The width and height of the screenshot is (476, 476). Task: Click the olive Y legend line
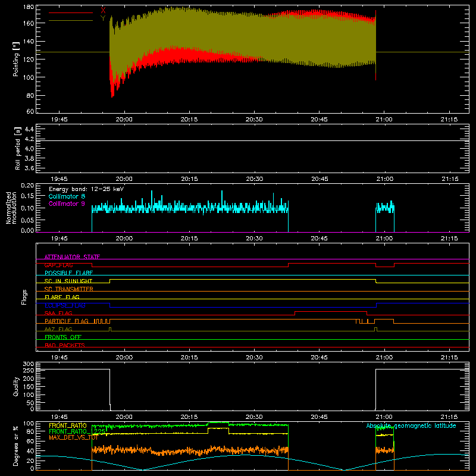(x=71, y=21)
